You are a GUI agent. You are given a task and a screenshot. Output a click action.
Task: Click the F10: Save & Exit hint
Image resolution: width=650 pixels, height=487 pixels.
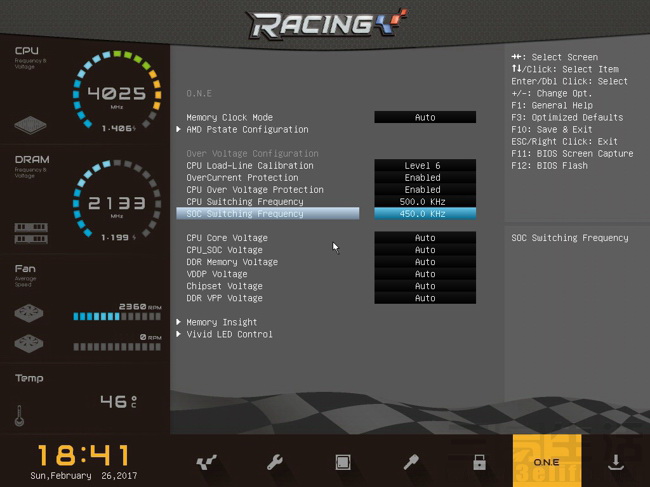[552, 129]
